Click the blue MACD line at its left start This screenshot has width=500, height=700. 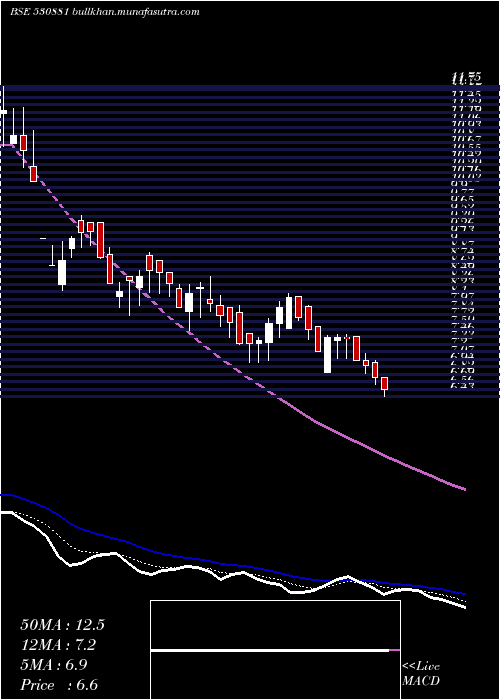[x=3, y=495]
